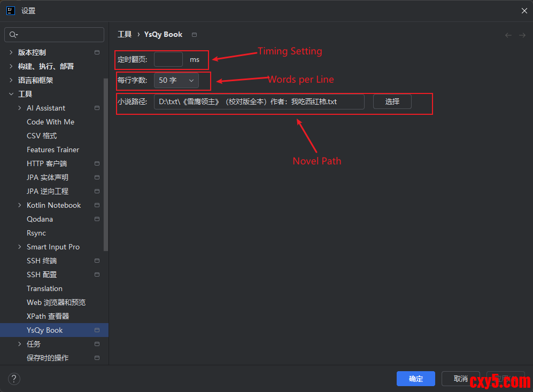
Task: Open the 每行字数 dropdown showing 50 字
Action: click(176, 80)
